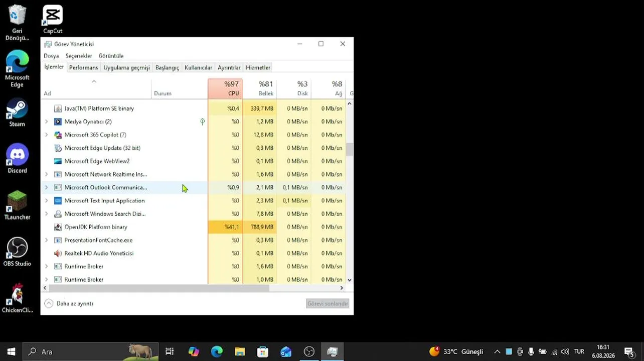Click the green leaf status icon on Medya Oynatıcı
Screen dimensions: 644x361
202,121
